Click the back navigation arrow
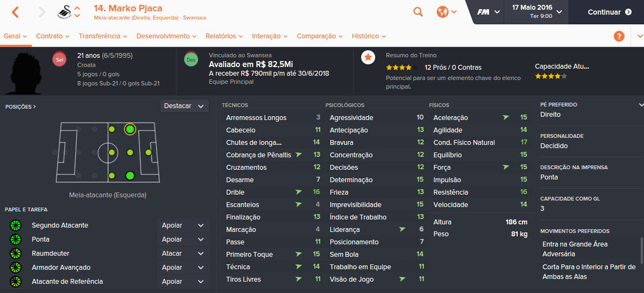The height and width of the screenshot is (293, 644). click(15, 12)
